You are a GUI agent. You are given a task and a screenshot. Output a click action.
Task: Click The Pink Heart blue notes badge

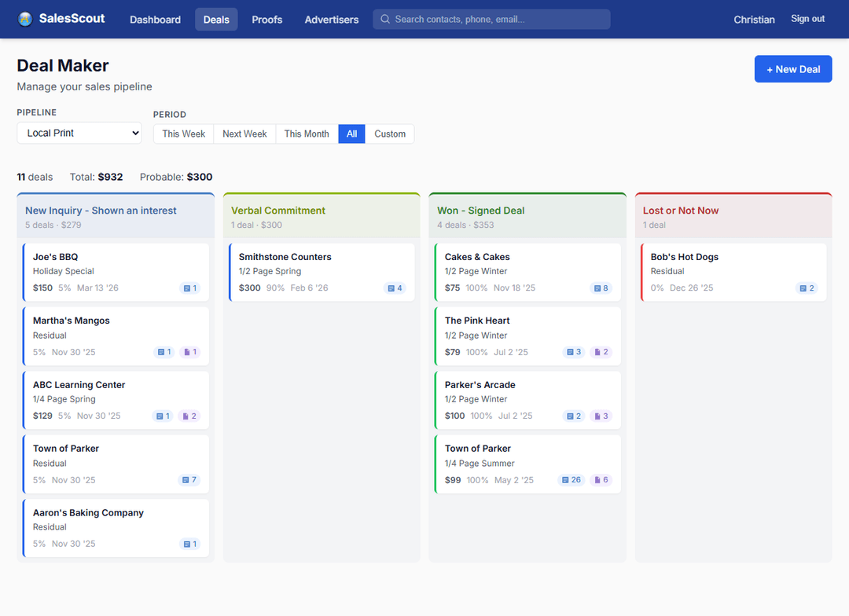pyautogui.click(x=574, y=352)
